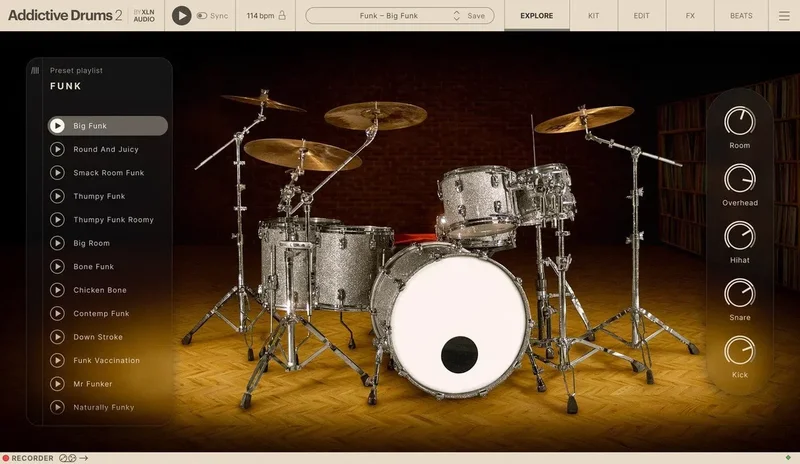Screen dimensions: 800x464
Task: Open the hamburger menu
Action: (x=784, y=16)
